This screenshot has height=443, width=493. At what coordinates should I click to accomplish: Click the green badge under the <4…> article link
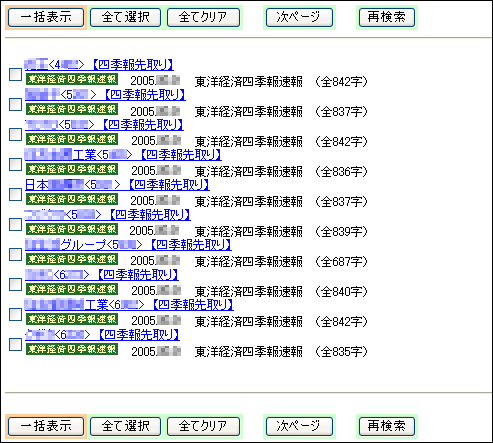pyautogui.click(x=72, y=79)
